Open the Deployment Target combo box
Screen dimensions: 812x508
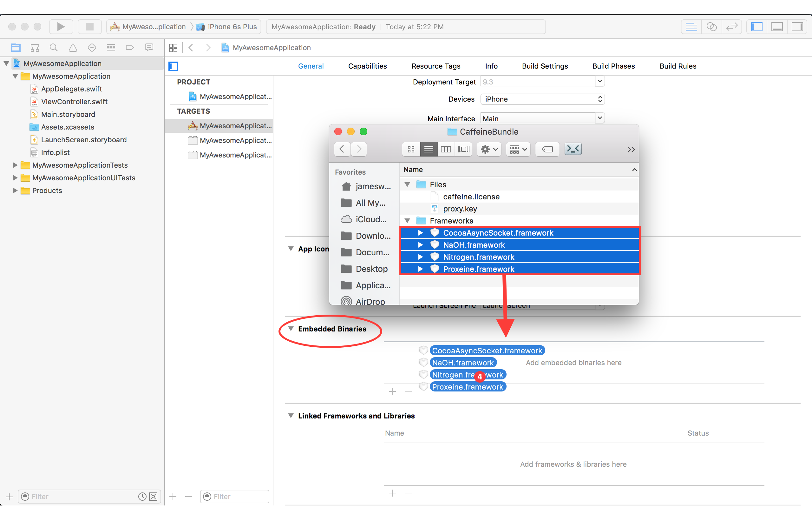click(542, 82)
